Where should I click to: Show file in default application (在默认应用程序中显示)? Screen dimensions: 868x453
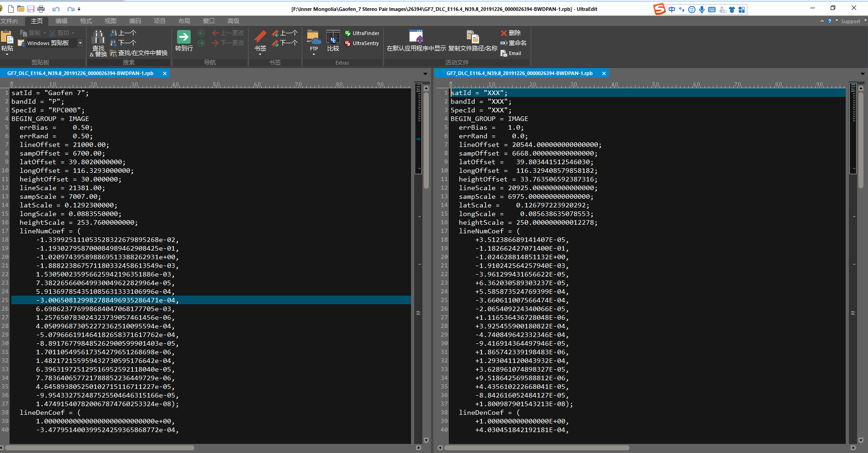click(416, 40)
